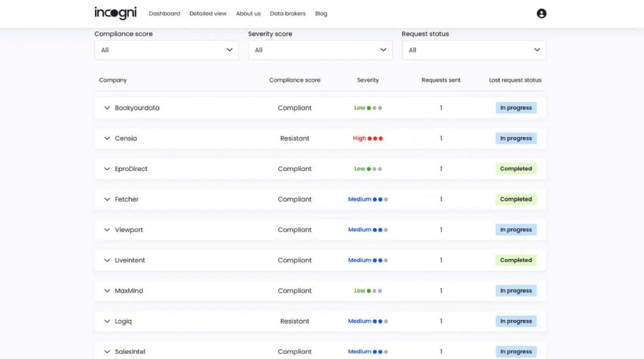Click the Company column header

(x=113, y=80)
